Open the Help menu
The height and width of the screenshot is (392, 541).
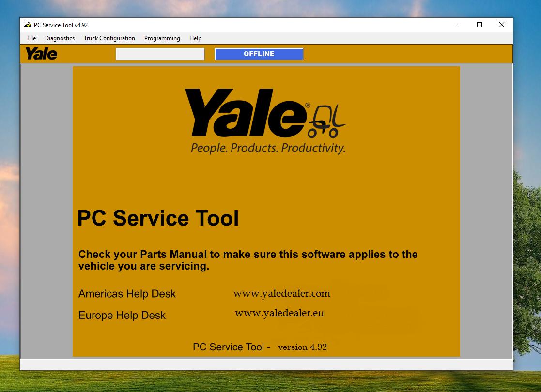tap(195, 38)
